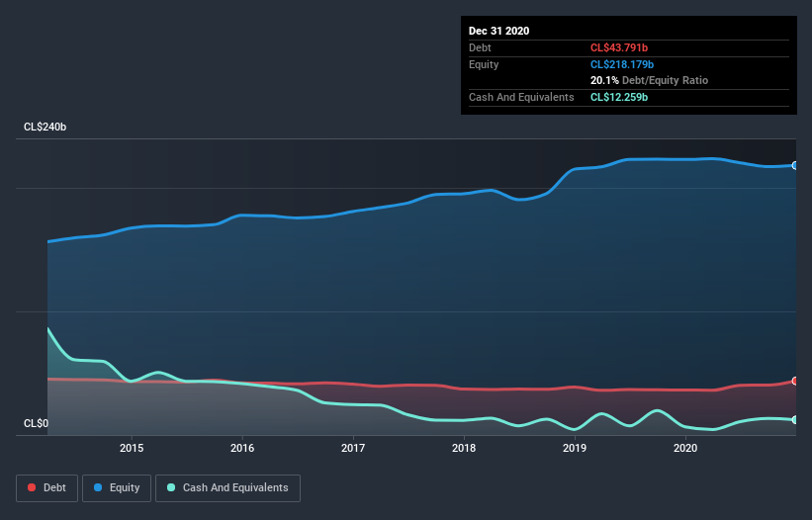Click the Equity value CL$218.179b
Viewport: 812px width, 520px height.
(x=622, y=64)
